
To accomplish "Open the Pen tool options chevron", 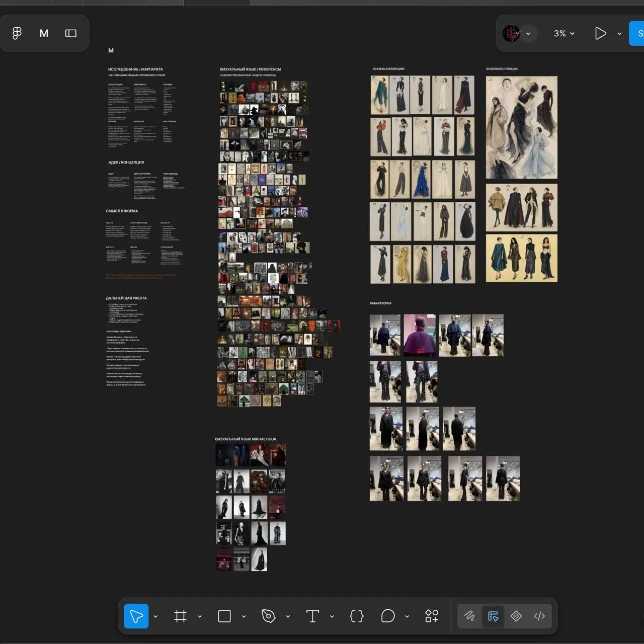I will tap(288, 616).
